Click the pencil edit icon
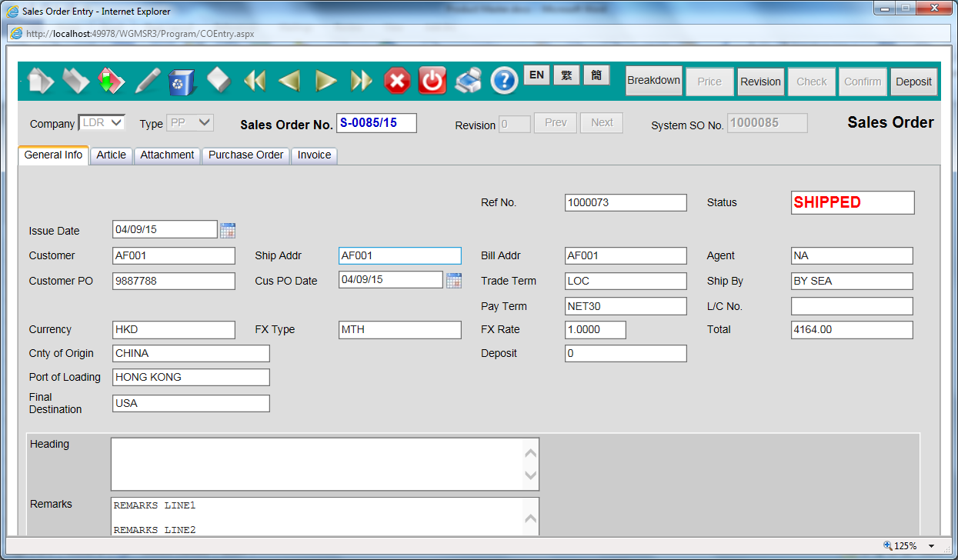The width and height of the screenshot is (958, 560). [148, 81]
